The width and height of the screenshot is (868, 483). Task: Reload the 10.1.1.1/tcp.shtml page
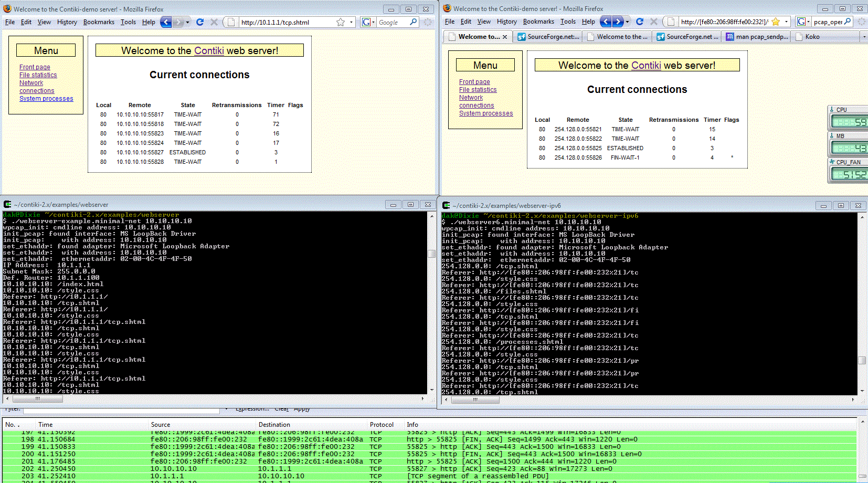point(200,22)
